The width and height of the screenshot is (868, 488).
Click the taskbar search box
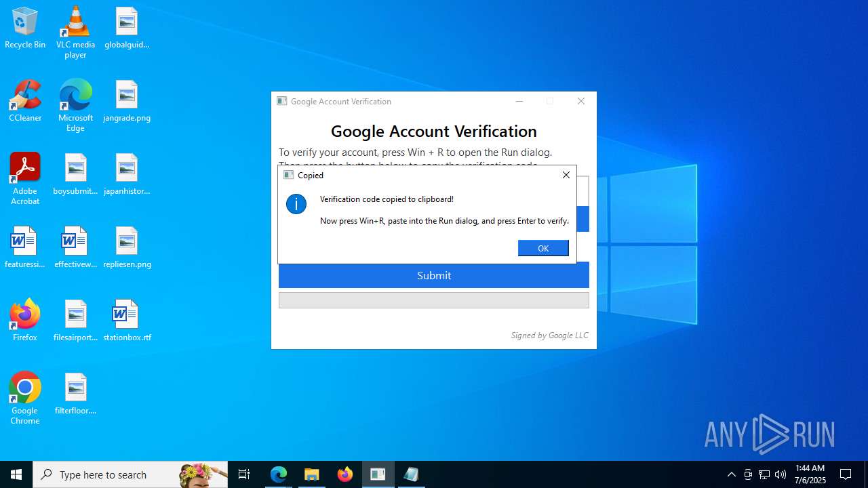click(130, 474)
